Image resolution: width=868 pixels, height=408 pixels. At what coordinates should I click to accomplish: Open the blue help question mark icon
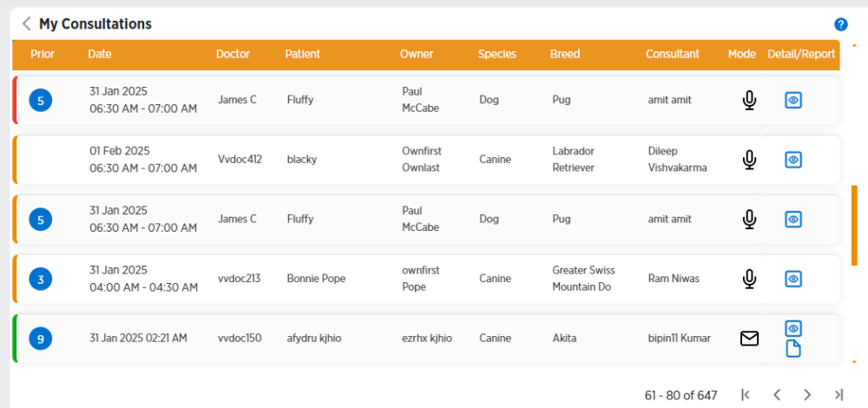[x=841, y=24]
